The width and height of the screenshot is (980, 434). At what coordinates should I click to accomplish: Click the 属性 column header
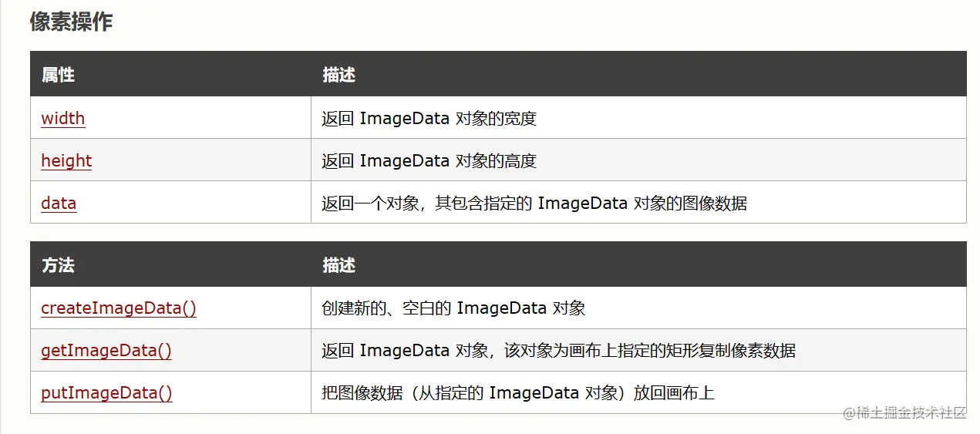(58, 75)
